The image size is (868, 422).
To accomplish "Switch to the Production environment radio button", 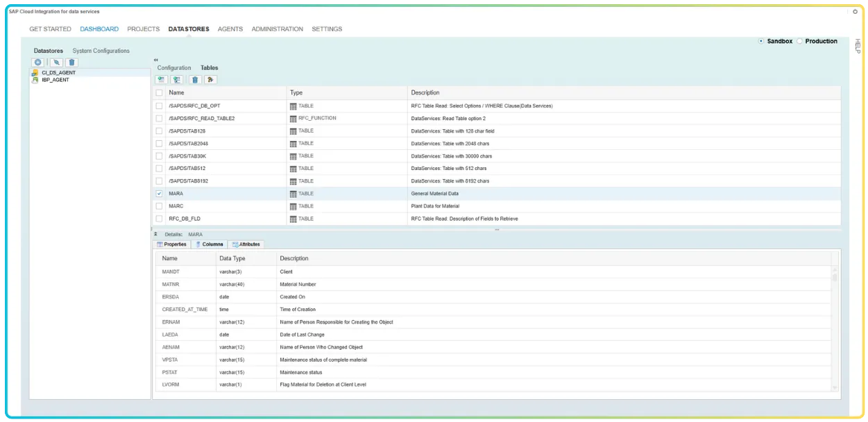I will coord(799,41).
